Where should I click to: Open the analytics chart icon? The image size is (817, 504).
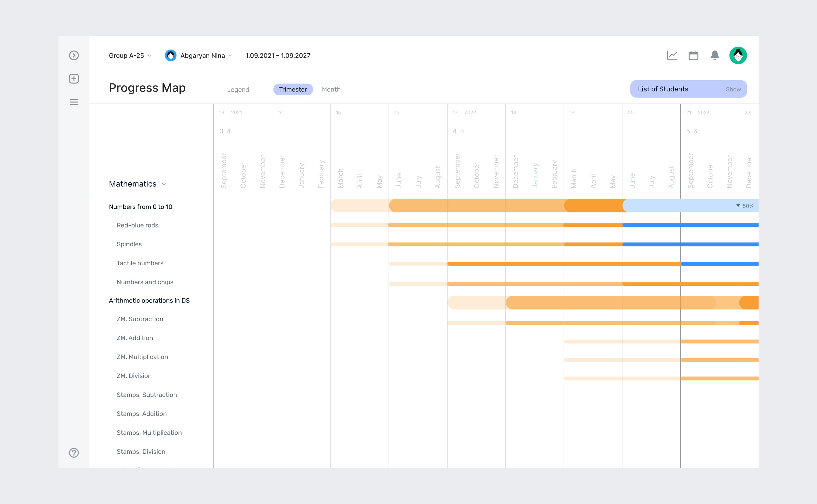tap(672, 55)
